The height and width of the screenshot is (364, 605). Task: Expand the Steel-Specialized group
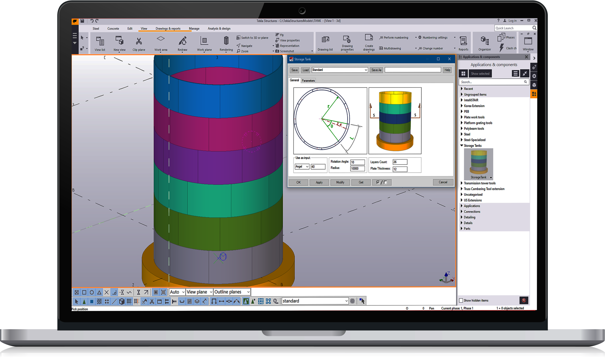coord(462,140)
